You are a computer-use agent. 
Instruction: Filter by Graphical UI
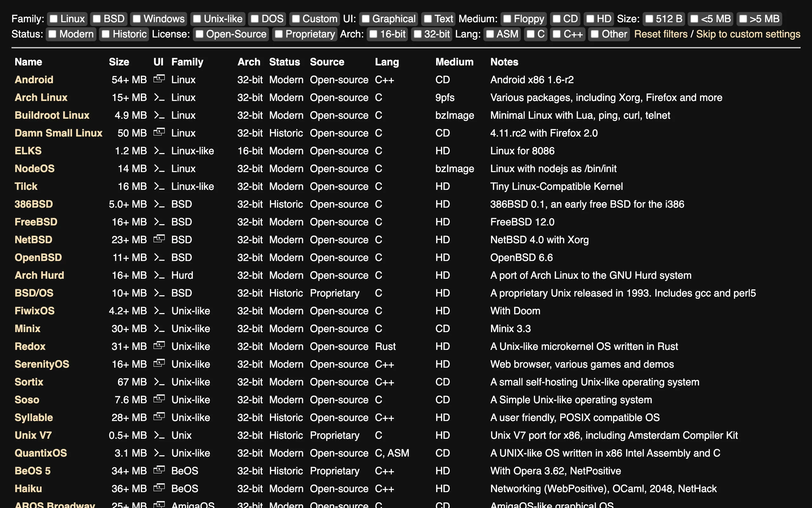365,19
